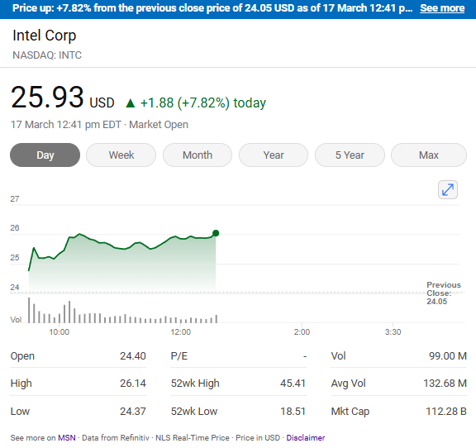Click the Avg Vol value 132.68 M

coord(445,384)
